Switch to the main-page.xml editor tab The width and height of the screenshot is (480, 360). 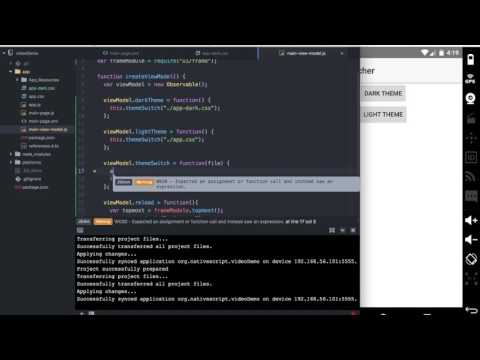[x=120, y=53]
